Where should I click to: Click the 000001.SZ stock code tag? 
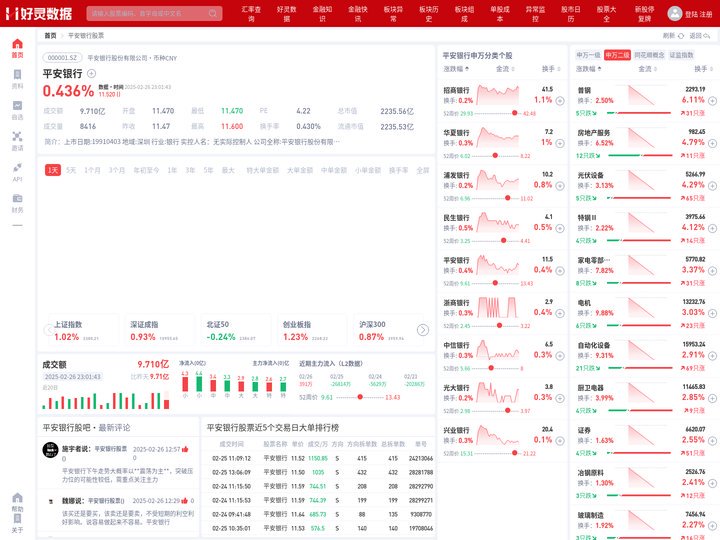click(62, 58)
